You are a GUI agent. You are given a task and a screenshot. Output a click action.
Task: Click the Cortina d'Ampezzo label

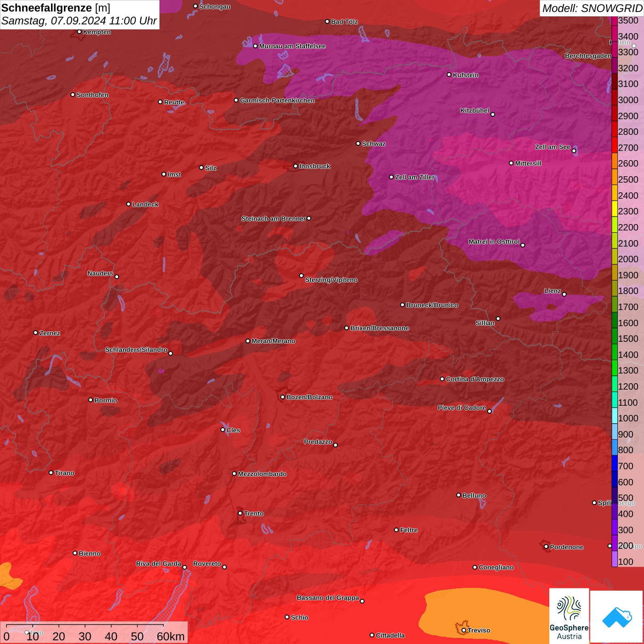[475, 379]
